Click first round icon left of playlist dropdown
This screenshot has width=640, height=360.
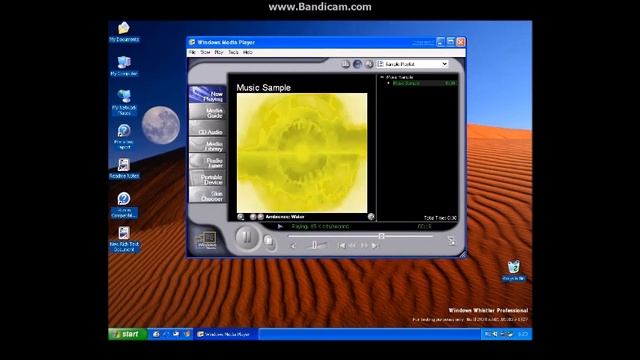click(345, 64)
